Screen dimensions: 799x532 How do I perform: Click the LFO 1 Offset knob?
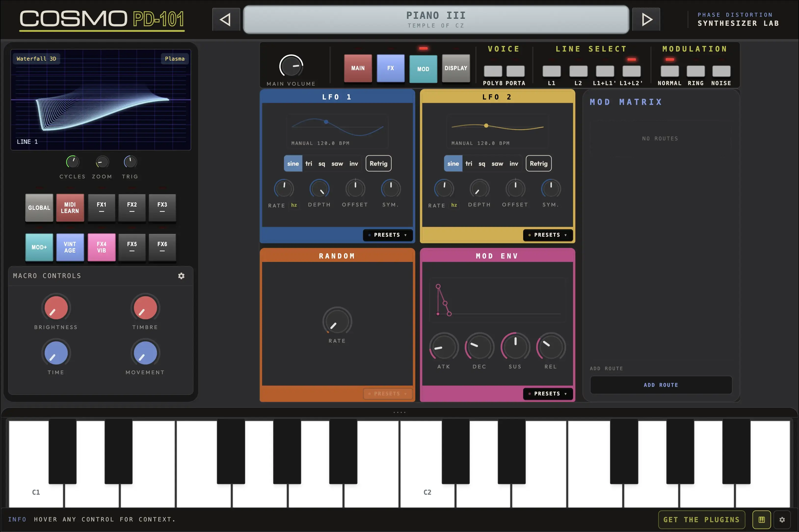click(355, 188)
